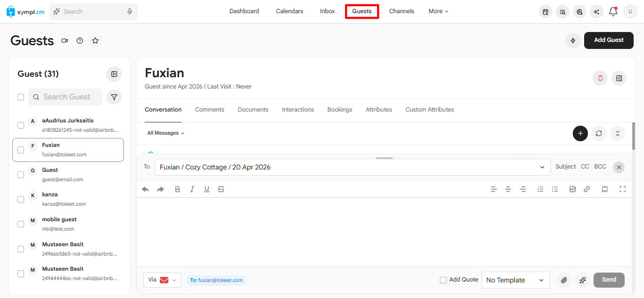Image resolution: width=644 pixels, height=298 pixels.
Task: Open the calendar pricing icon in header
Action: point(545,12)
